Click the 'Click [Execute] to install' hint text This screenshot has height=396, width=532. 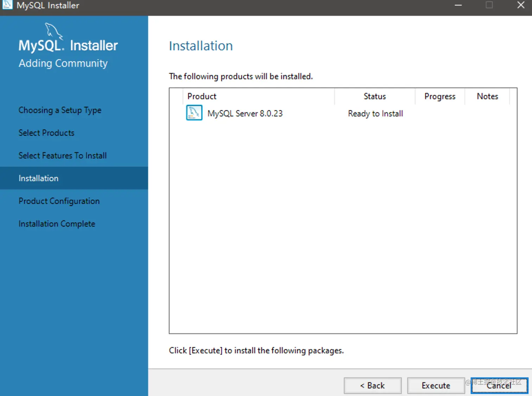(256, 351)
